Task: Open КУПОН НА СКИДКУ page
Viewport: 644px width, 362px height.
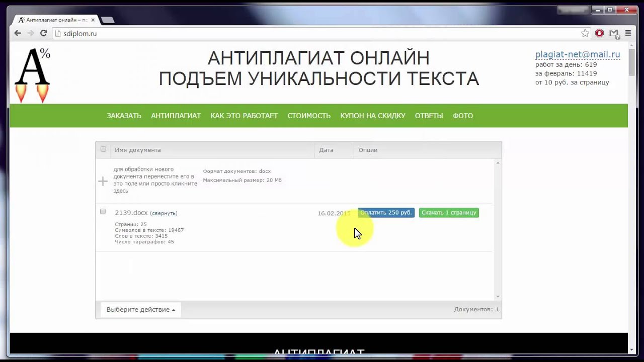Action: coord(373,116)
